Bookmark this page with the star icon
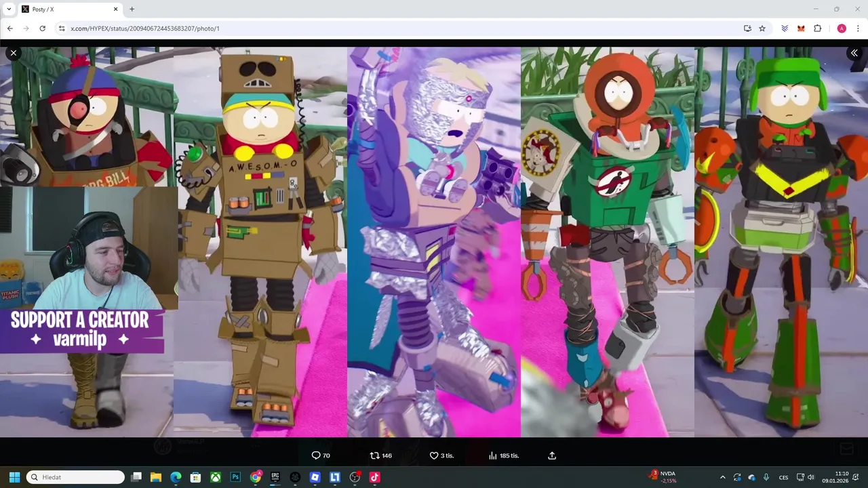This screenshot has width=868, height=488. [x=762, y=28]
